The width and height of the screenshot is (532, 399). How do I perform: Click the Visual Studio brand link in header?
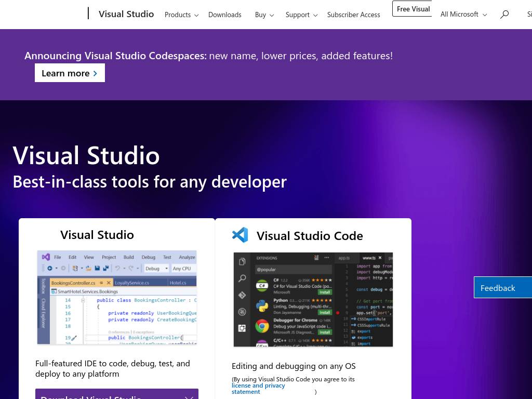click(x=126, y=14)
